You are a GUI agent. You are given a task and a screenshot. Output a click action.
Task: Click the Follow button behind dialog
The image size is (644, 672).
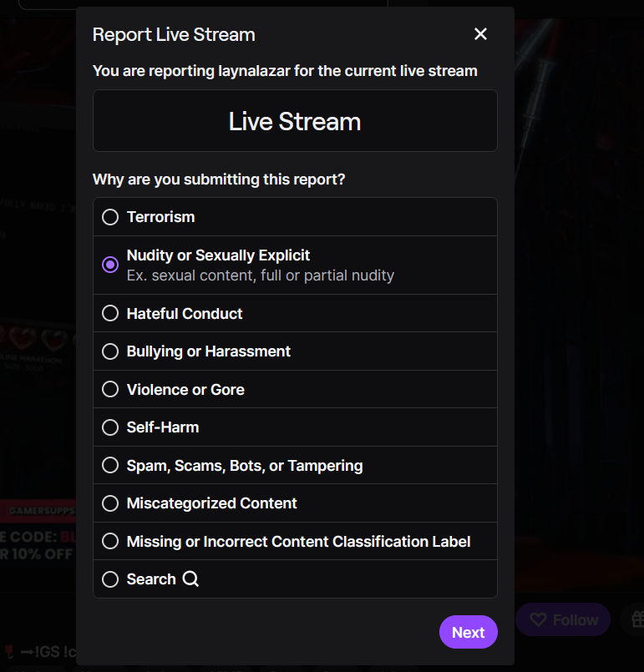click(x=563, y=619)
